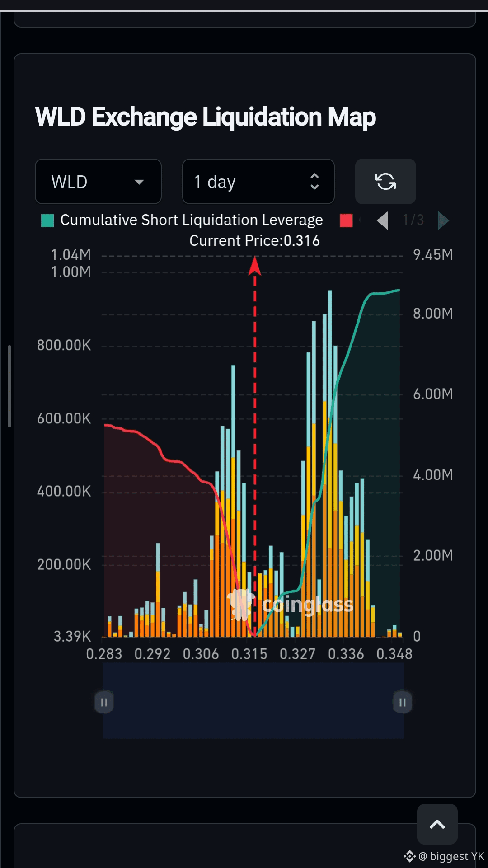Toggle the red legend swatch item
Viewport: 488px width, 868px height.
(346, 221)
